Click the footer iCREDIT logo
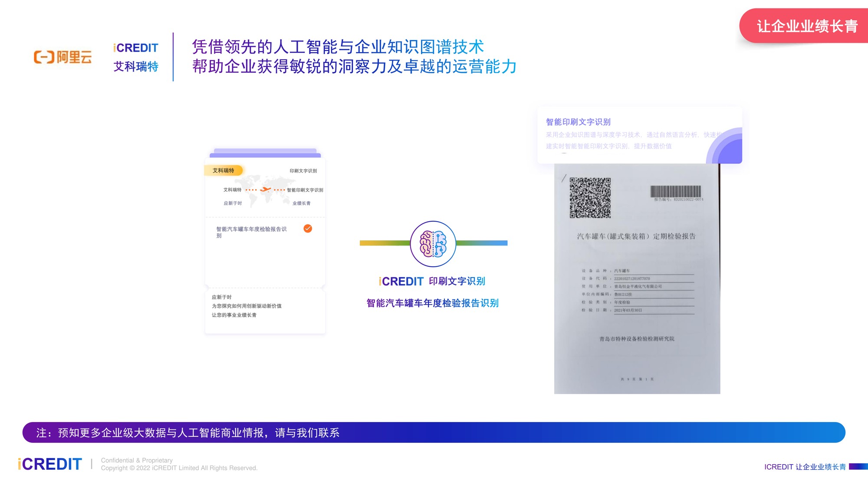The width and height of the screenshot is (868, 488). click(x=50, y=464)
